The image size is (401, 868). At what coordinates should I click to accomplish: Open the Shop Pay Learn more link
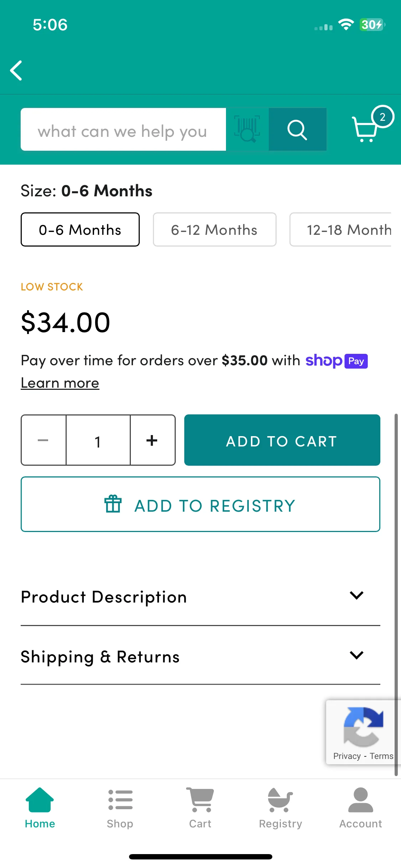click(x=60, y=383)
